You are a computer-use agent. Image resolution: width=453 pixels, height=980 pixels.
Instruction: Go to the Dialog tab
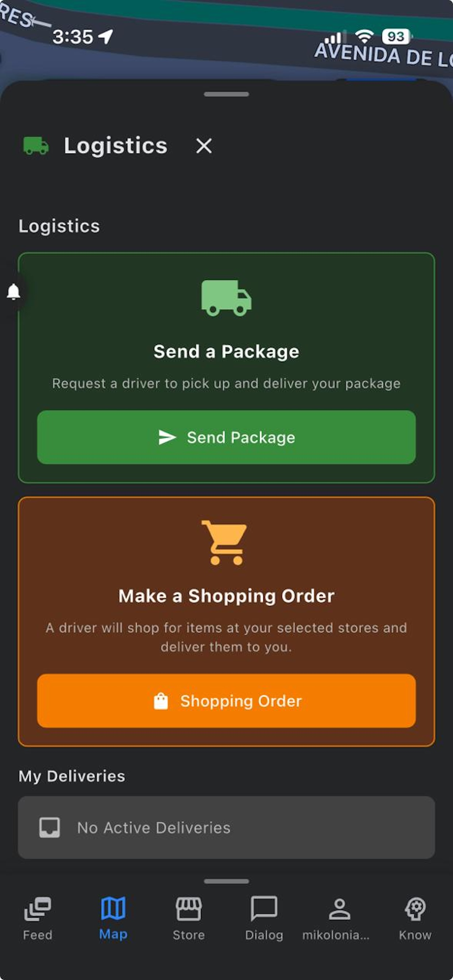coord(264,919)
